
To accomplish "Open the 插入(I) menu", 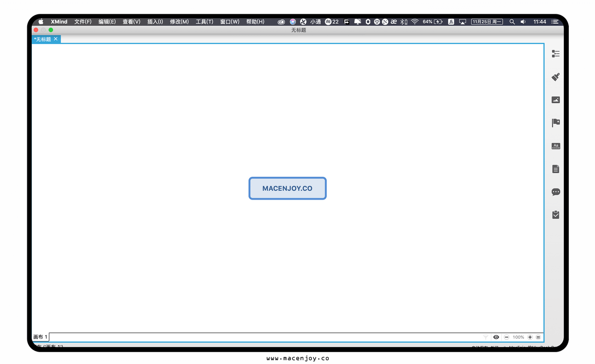I will 155,22.
